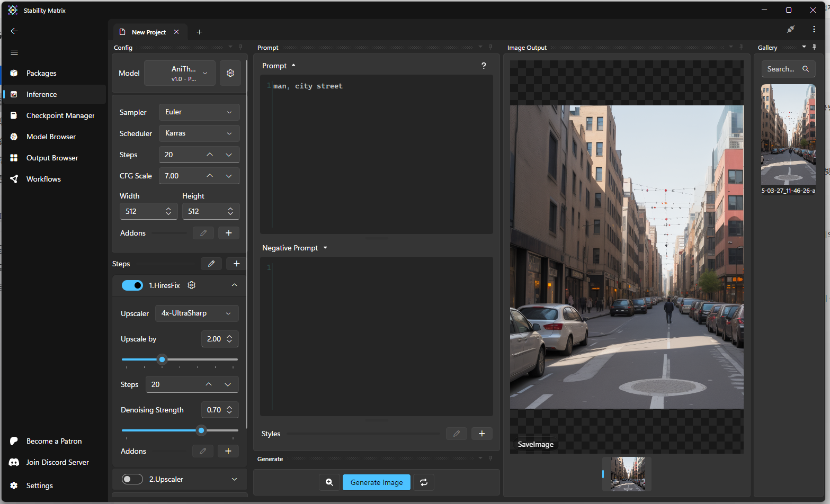Increase the sampler Steps 20 value

pyautogui.click(x=210, y=155)
